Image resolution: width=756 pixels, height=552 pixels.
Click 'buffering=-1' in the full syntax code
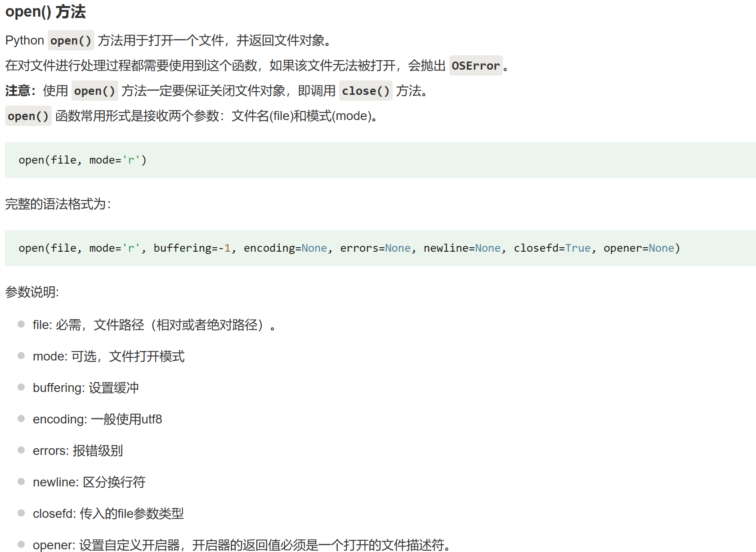pyautogui.click(x=192, y=248)
